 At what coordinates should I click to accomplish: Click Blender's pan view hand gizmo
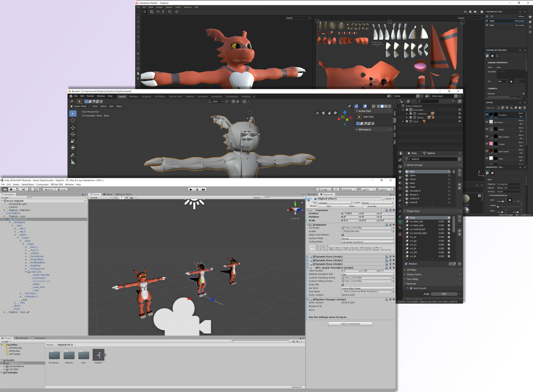[x=329, y=113]
